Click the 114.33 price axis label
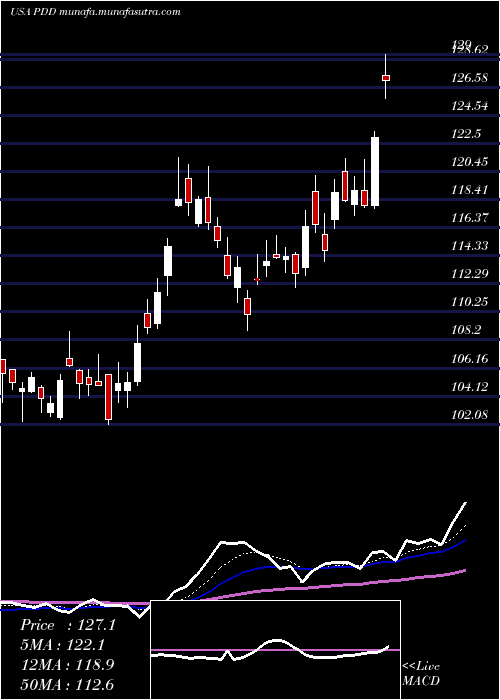The image size is (500, 700). (469, 246)
